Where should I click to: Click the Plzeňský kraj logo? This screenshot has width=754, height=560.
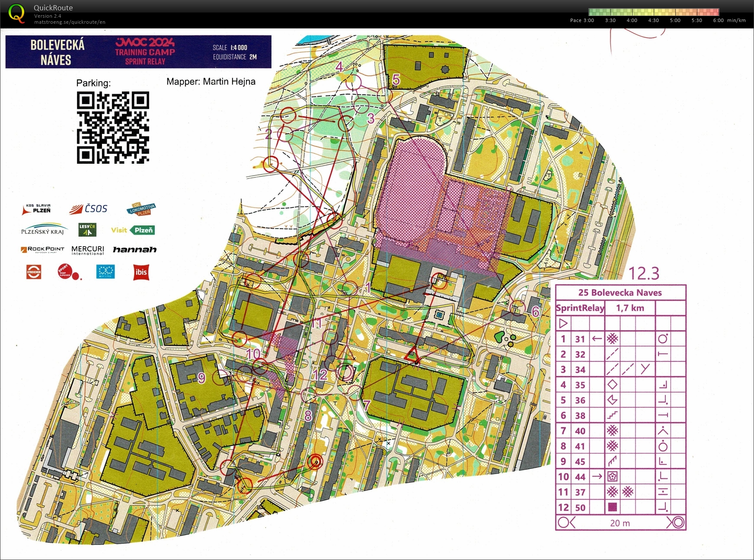point(43,229)
